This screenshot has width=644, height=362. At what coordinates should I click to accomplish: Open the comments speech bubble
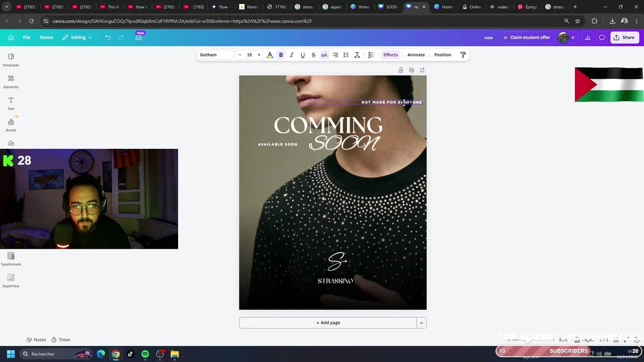[x=602, y=37]
